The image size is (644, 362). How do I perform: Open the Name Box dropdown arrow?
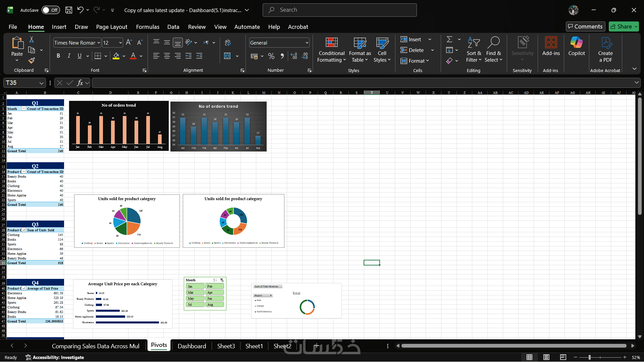(41, 83)
